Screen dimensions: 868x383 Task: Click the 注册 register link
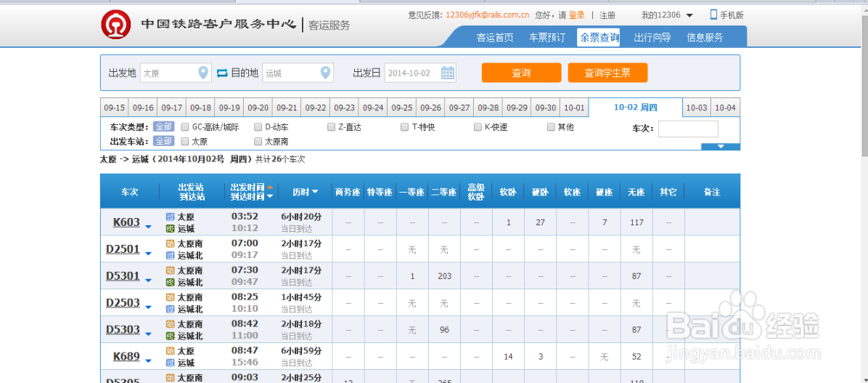(607, 15)
